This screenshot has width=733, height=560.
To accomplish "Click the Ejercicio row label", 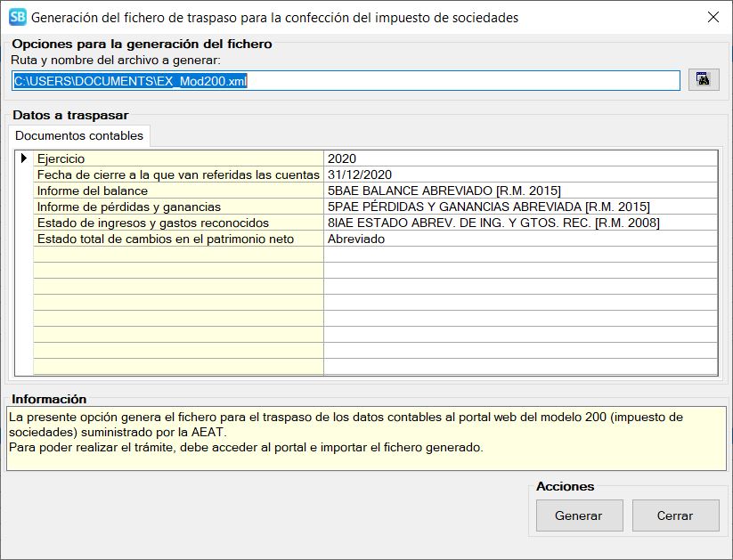I will [x=178, y=158].
